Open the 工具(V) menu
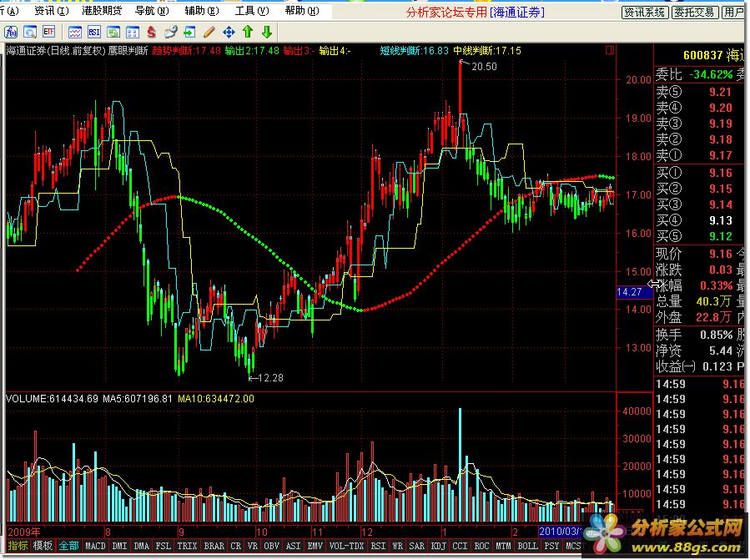Image resolution: width=750 pixels, height=560 pixels. [252, 11]
